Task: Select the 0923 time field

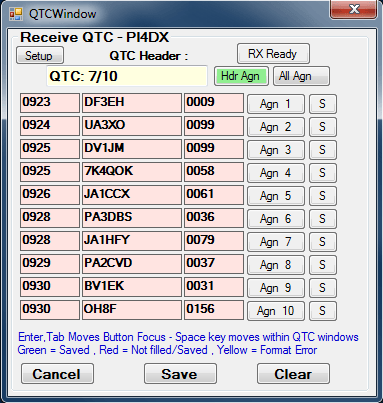Action: 50,103
